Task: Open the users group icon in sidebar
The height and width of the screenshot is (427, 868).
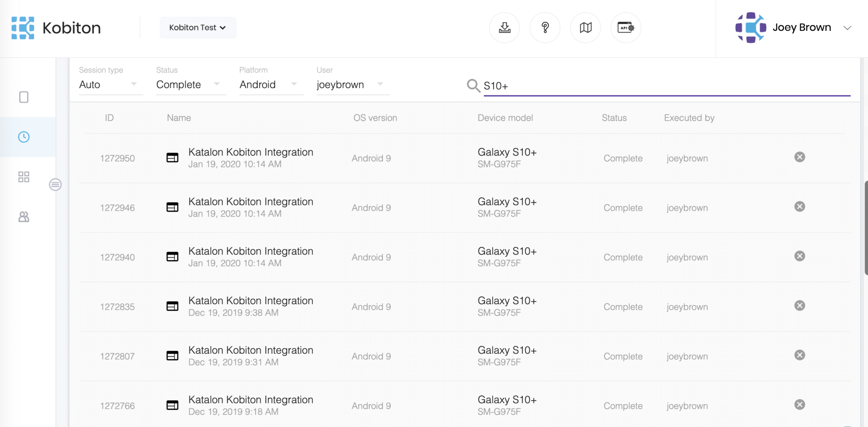Action: click(x=24, y=217)
